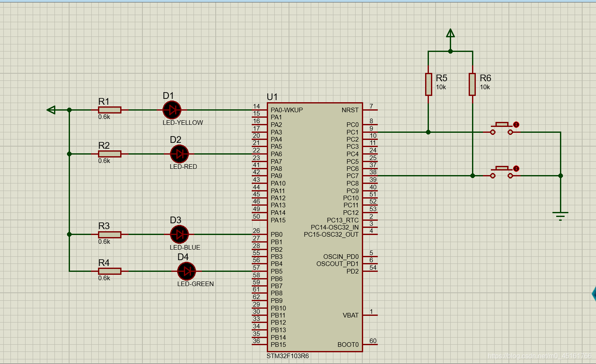Image resolution: width=596 pixels, height=364 pixels.
Task: Select resistor R3 body
Action: coord(110,235)
